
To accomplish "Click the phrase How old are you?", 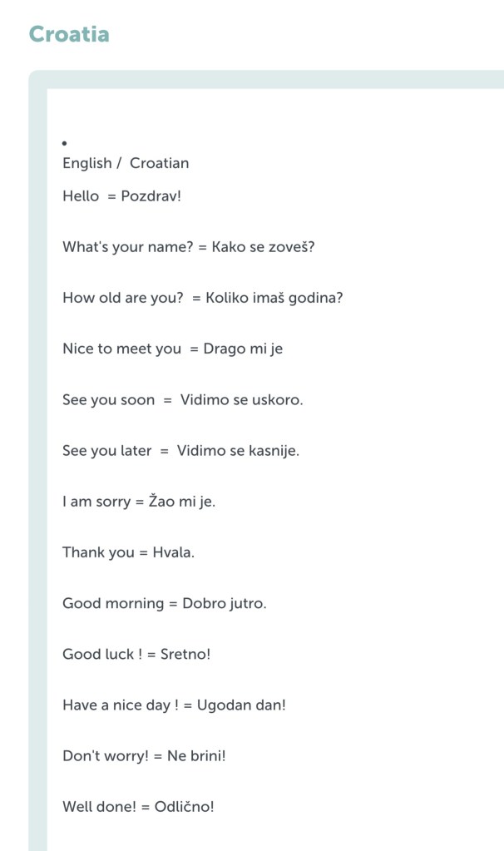I will pos(122,298).
